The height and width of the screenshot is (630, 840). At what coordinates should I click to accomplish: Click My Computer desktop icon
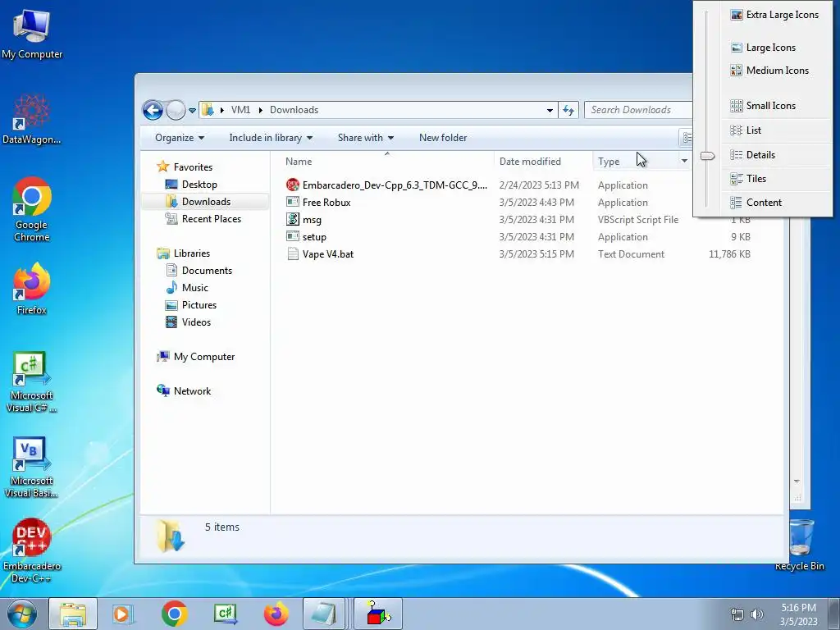point(32,33)
